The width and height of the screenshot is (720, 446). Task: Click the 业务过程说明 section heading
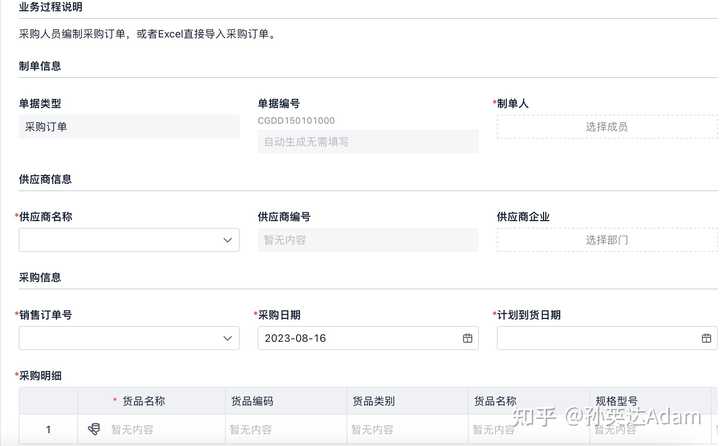point(51,7)
